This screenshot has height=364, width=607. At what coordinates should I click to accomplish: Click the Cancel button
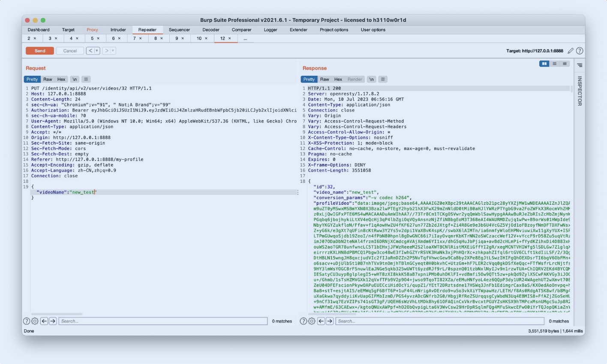70,51
